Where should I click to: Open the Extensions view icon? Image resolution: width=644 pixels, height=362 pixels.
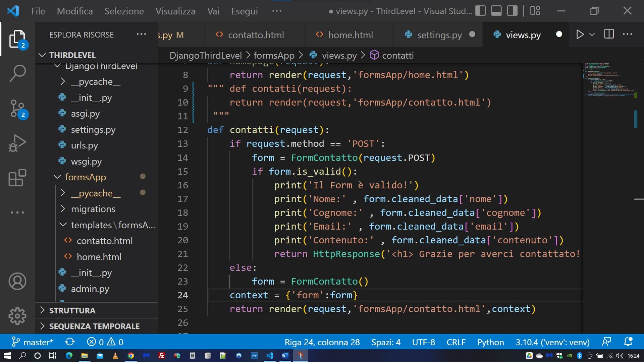17,178
